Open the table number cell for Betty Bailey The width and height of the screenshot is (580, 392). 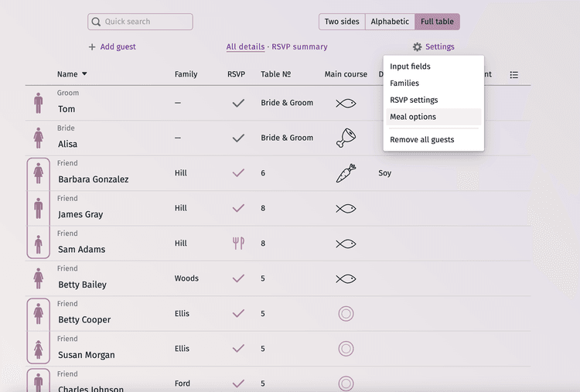[263, 278]
